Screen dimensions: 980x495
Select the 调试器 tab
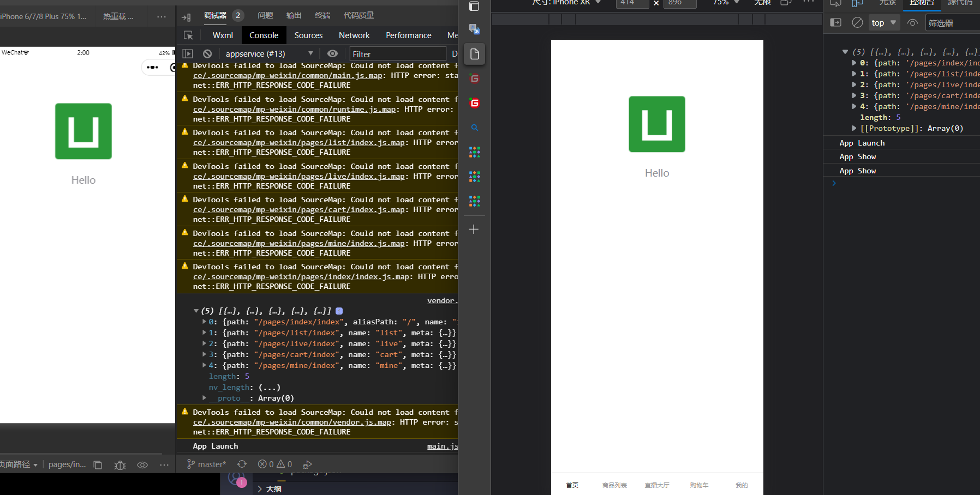215,15
